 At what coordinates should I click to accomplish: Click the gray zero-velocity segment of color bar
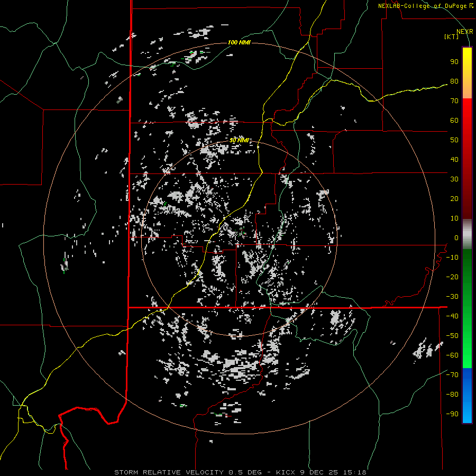click(467, 234)
